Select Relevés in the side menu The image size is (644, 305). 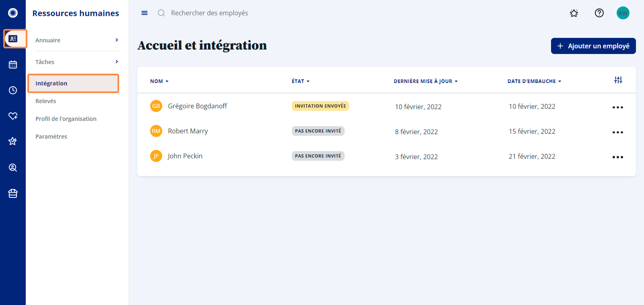[46, 101]
